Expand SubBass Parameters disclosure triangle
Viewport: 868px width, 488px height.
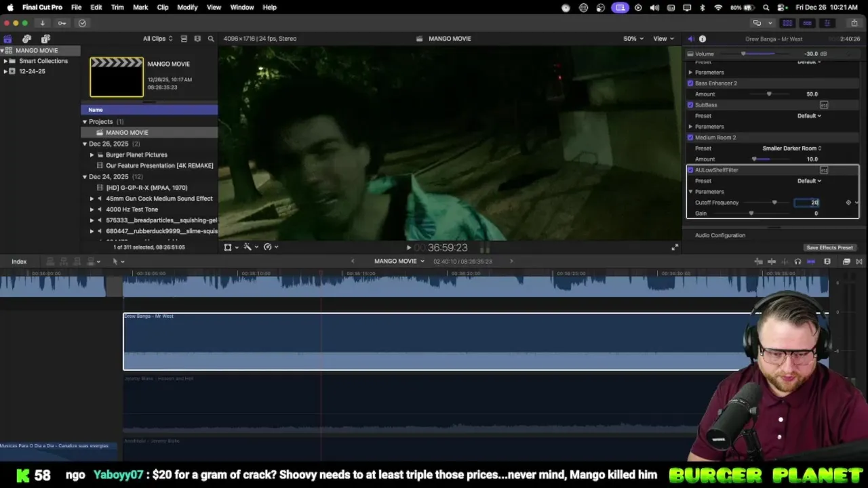(x=690, y=127)
